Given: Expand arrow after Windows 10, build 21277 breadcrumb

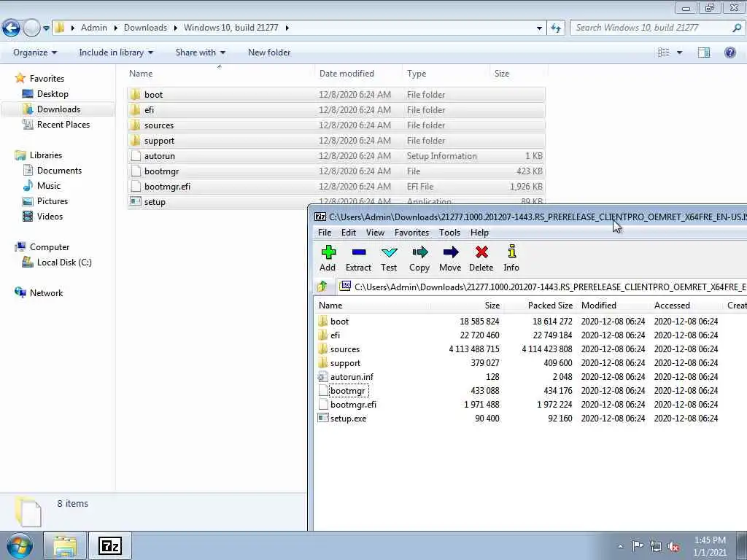Looking at the screenshot, I should 287,28.
